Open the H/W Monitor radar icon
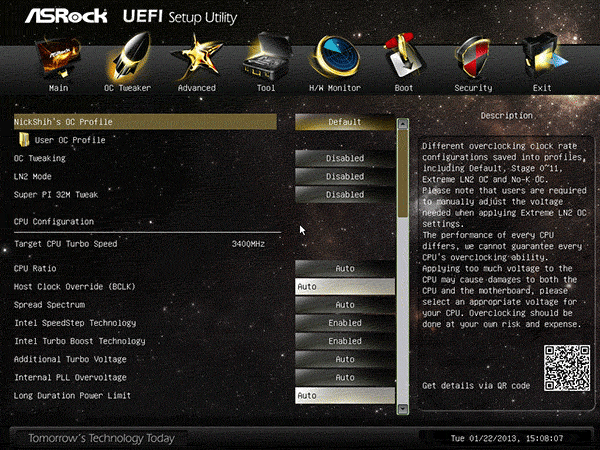Screen dimensions: 600x450 (334, 62)
